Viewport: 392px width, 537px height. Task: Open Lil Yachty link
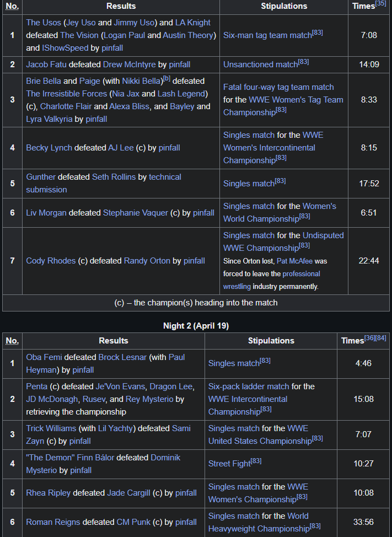point(115,429)
